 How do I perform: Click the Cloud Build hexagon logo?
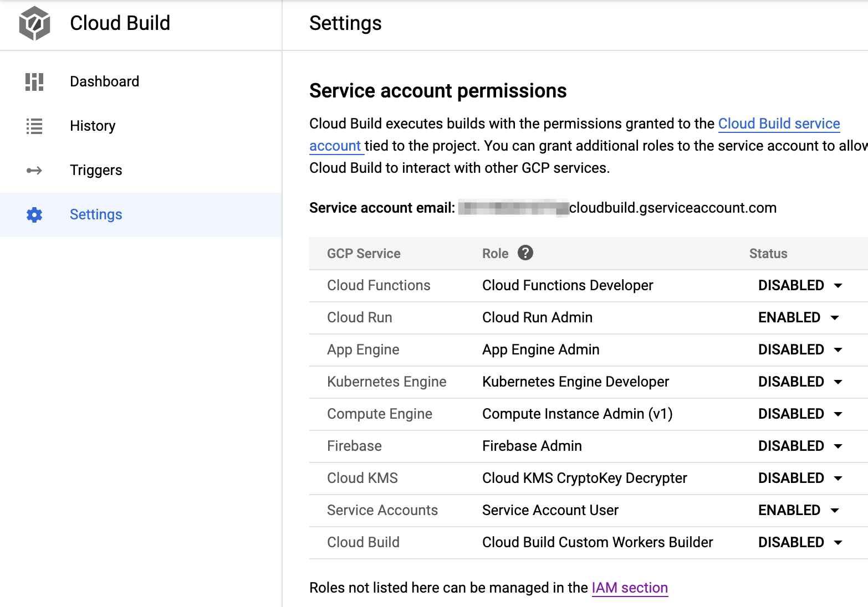(x=34, y=23)
